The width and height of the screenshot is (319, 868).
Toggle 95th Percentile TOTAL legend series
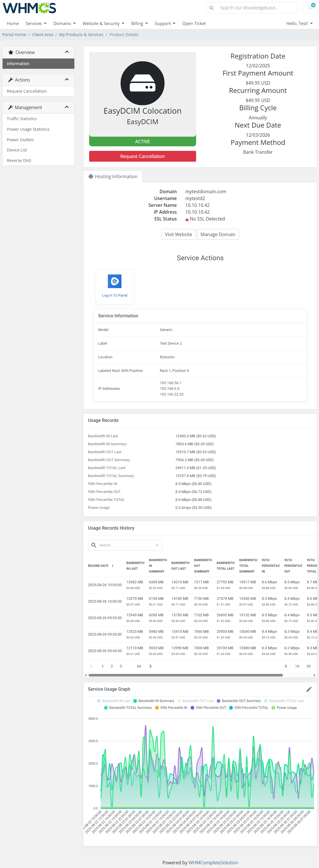[249, 707]
